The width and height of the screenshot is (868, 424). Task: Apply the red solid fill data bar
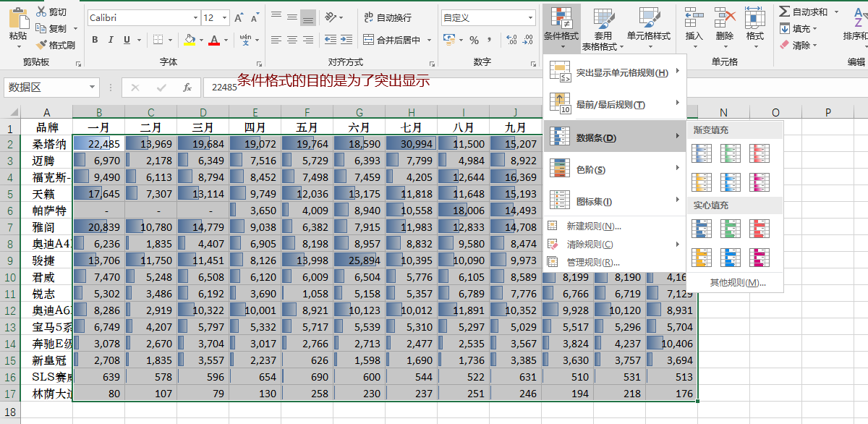tap(759, 229)
